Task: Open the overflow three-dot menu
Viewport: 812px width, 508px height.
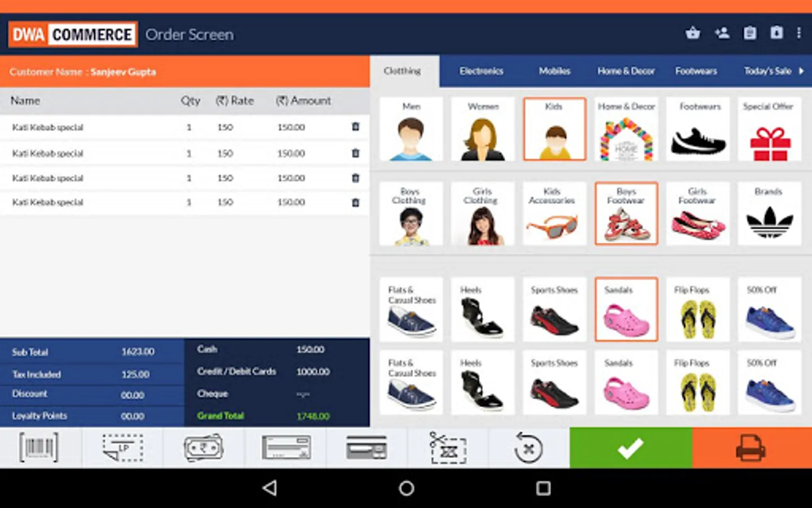Action: [x=799, y=33]
